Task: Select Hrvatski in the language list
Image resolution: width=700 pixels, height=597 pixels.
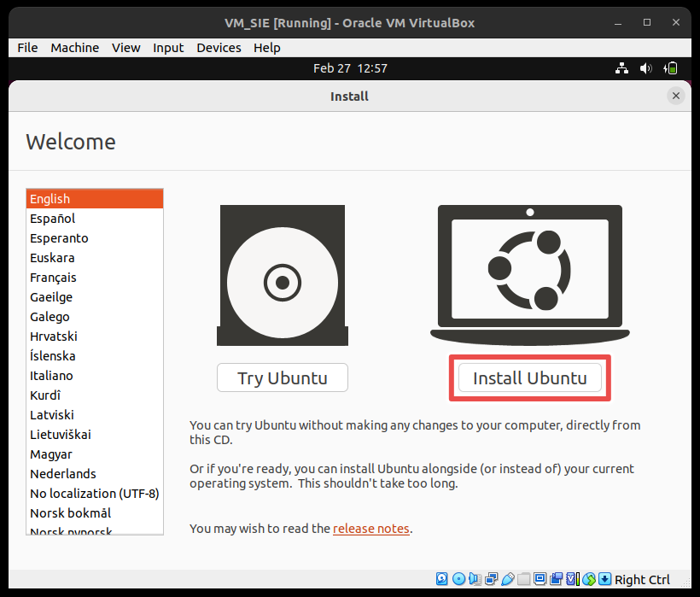Action: click(95, 337)
